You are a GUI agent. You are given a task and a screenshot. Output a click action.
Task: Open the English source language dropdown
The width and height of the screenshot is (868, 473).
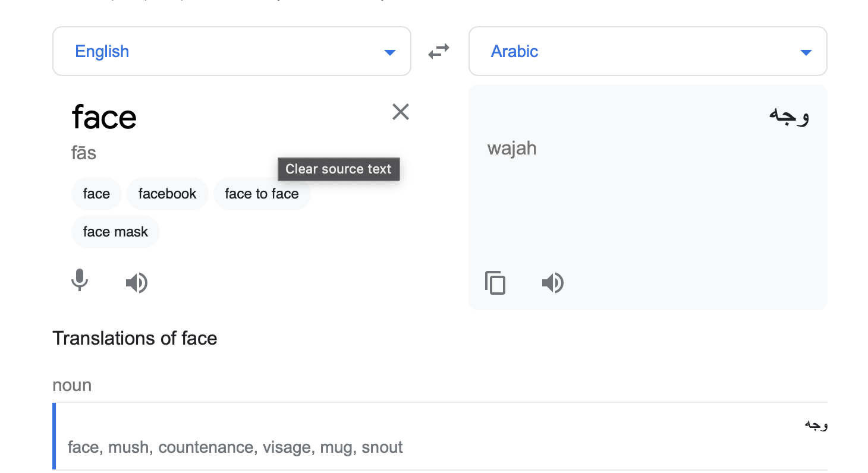click(x=232, y=51)
